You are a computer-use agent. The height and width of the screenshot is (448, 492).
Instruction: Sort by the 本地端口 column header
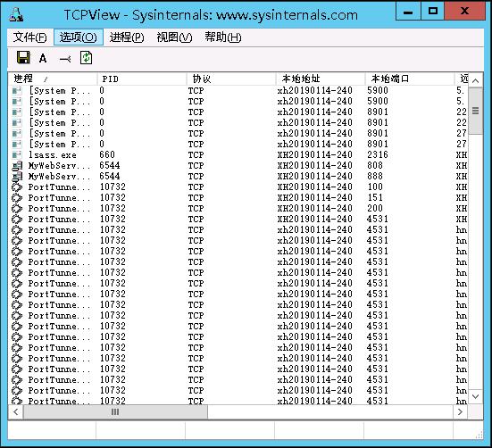[x=410, y=79]
